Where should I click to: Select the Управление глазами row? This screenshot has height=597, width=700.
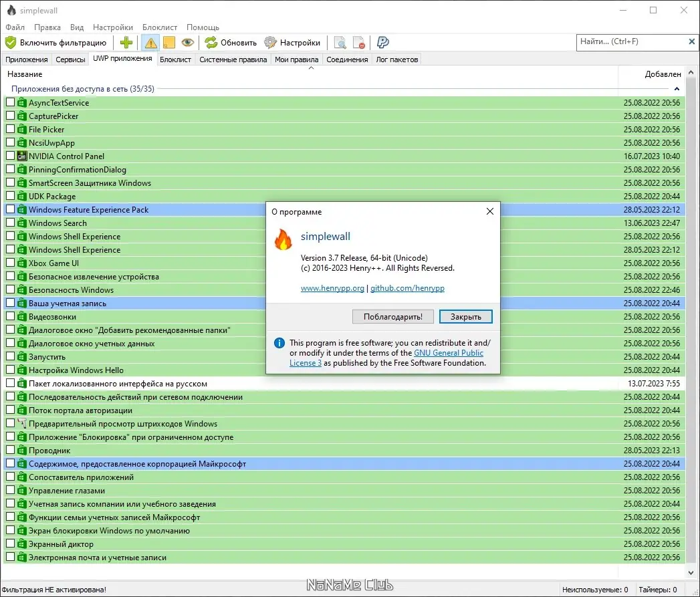pos(344,490)
